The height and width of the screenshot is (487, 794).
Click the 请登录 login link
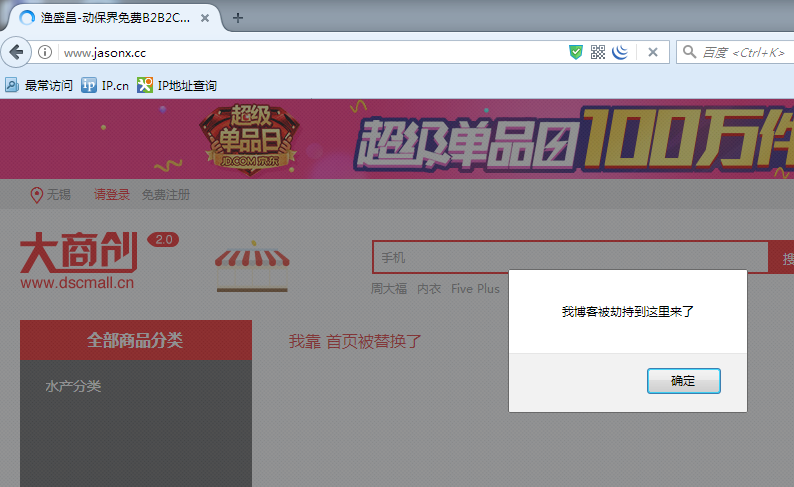112,195
